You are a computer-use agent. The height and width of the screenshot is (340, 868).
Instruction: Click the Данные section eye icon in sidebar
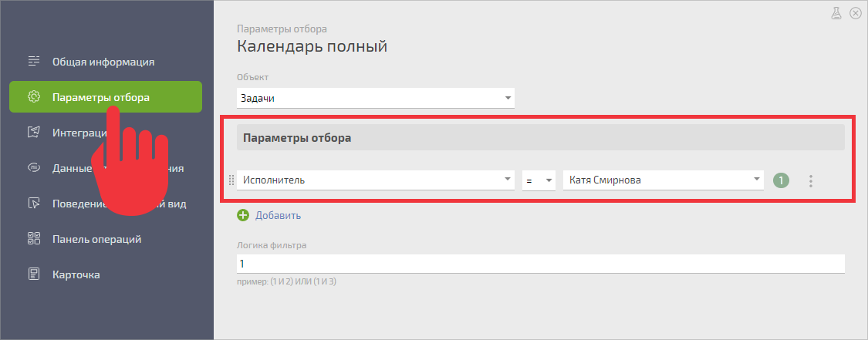pyautogui.click(x=34, y=168)
